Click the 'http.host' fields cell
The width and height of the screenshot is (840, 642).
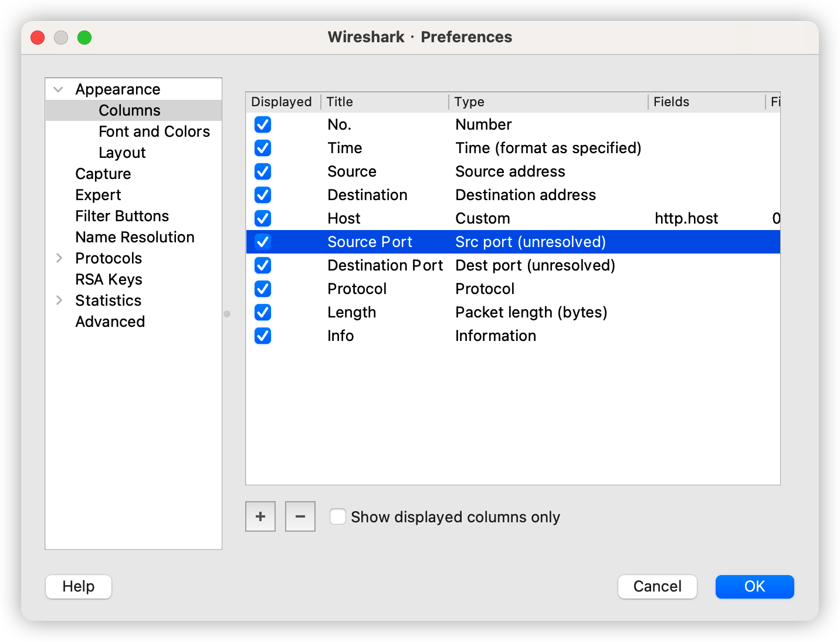click(x=686, y=218)
